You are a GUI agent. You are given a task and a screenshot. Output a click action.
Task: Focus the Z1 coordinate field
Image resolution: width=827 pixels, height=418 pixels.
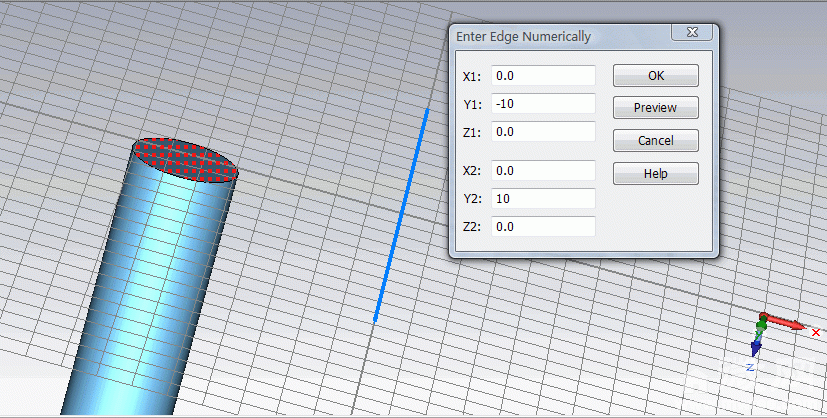click(x=543, y=131)
